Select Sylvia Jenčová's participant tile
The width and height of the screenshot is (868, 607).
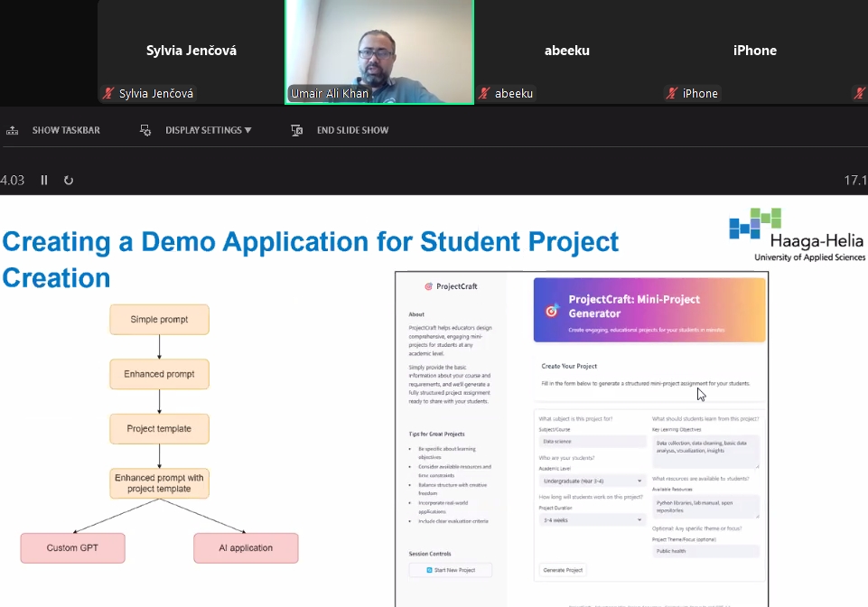[191, 52]
